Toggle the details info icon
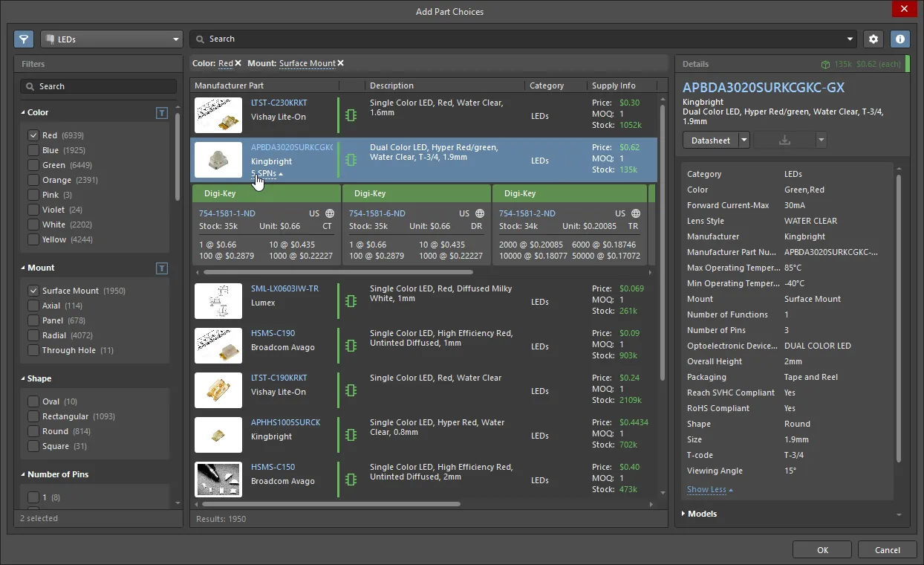Image resolution: width=924 pixels, height=565 pixels. click(x=900, y=39)
